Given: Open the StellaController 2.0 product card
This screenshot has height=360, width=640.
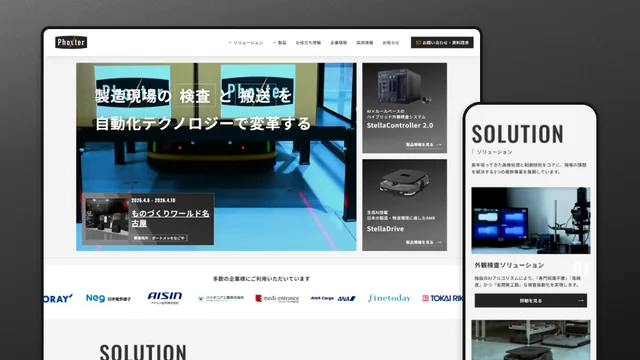Looking at the screenshot, I should 404,108.
